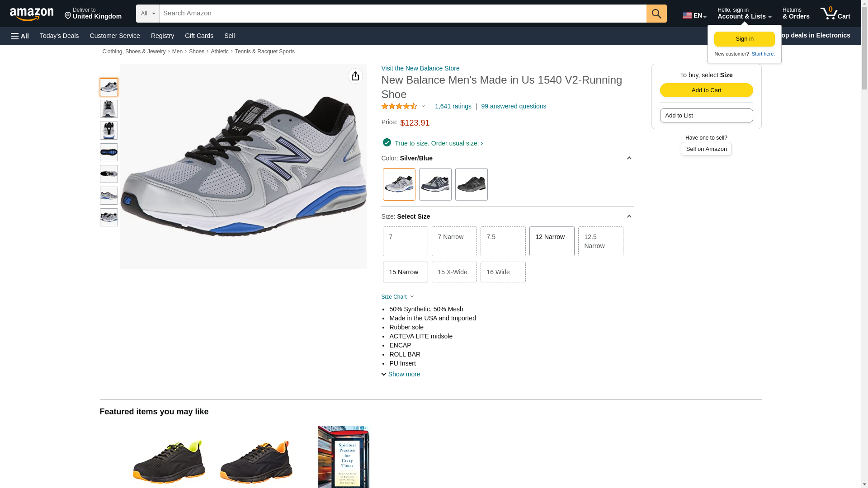The height and width of the screenshot is (488, 868).
Task: Expand Show more product details
Action: [x=401, y=374]
